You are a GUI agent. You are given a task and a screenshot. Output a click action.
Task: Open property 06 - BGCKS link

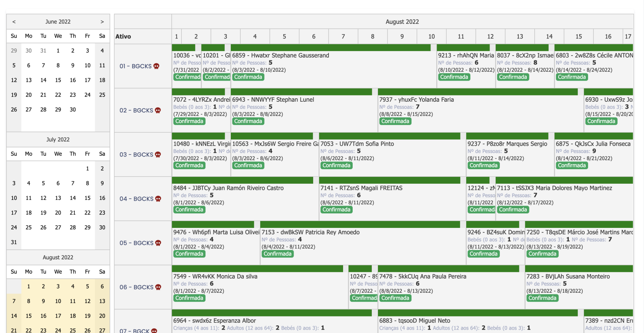[x=136, y=287]
